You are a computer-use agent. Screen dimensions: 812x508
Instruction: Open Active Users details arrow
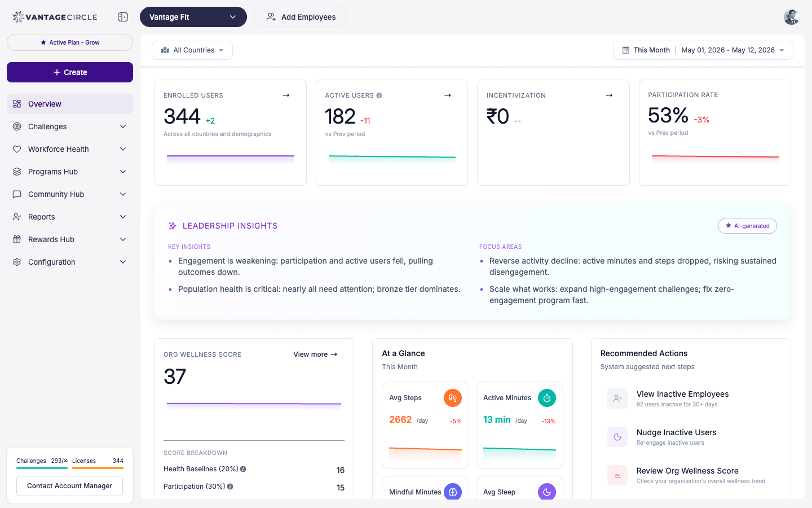tap(448, 95)
